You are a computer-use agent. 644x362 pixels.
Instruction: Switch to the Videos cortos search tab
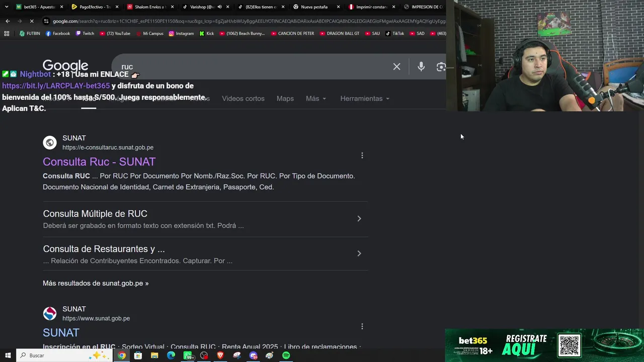coord(243,99)
